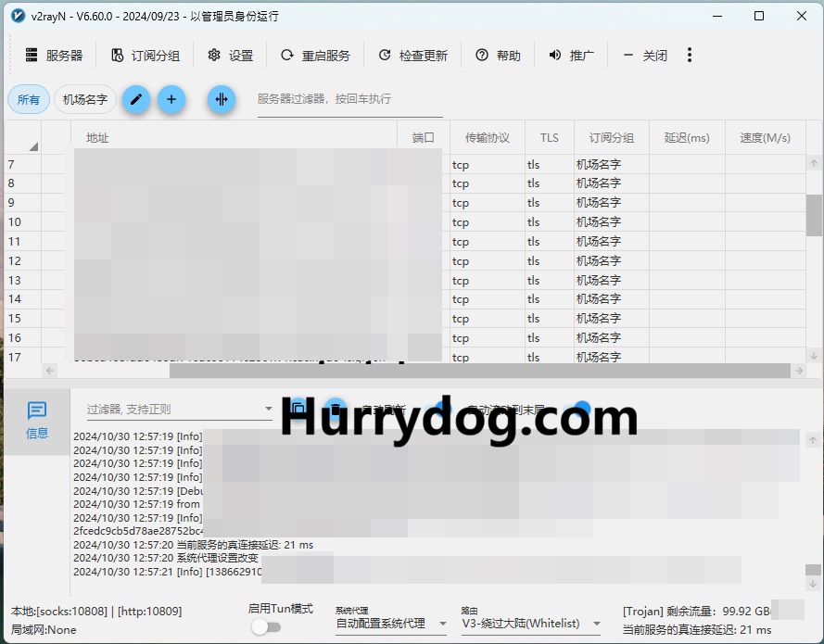Open the 订阅分组 subscription group menu
Image resolution: width=824 pixels, height=644 pixels.
[145, 56]
